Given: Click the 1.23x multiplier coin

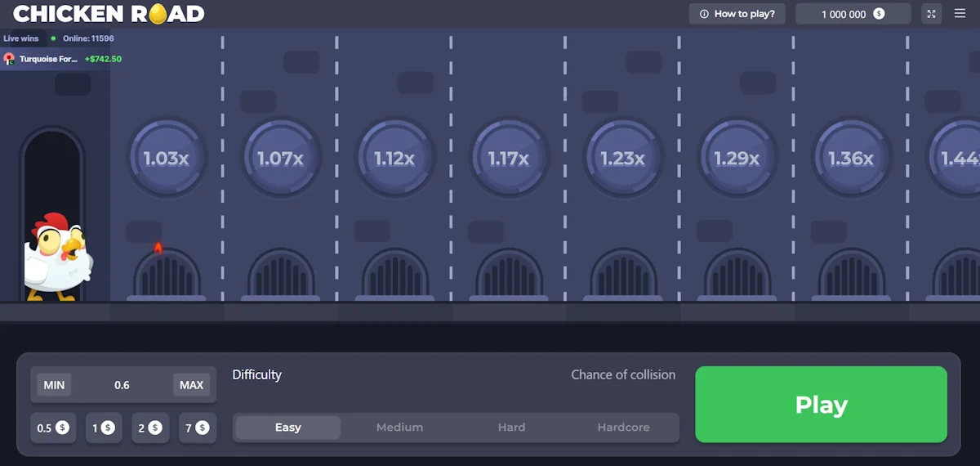Looking at the screenshot, I should pyautogui.click(x=622, y=158).
